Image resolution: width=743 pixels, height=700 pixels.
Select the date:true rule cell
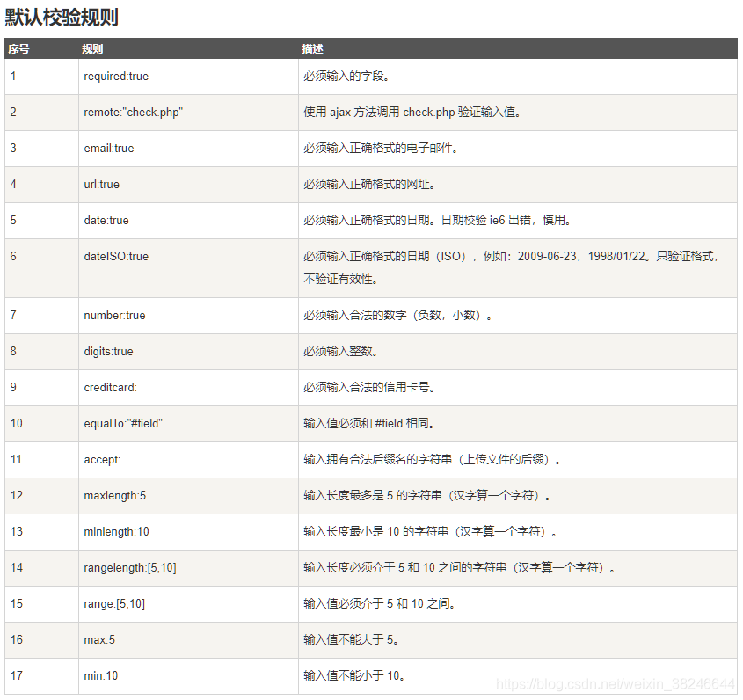tap(188, 221)
